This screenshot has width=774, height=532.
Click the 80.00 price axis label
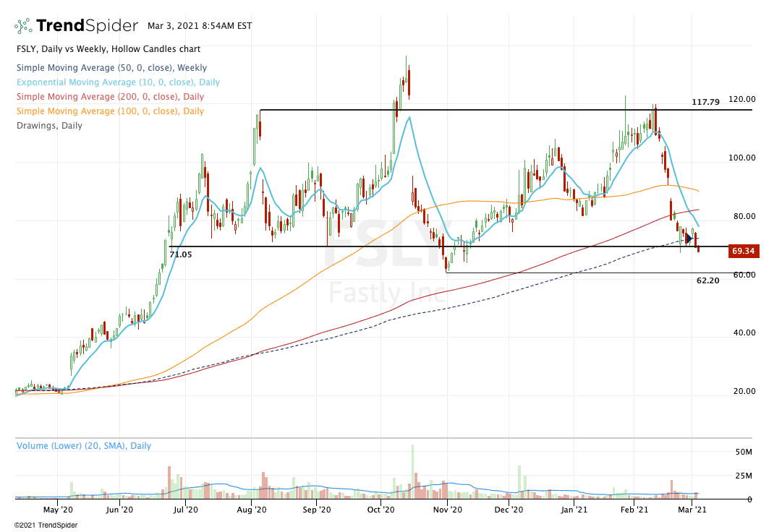744,216
